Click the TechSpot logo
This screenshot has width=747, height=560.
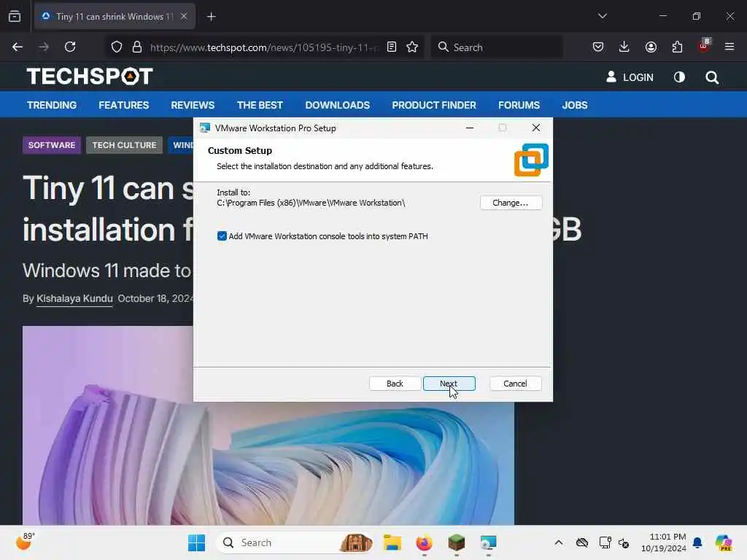90,76
